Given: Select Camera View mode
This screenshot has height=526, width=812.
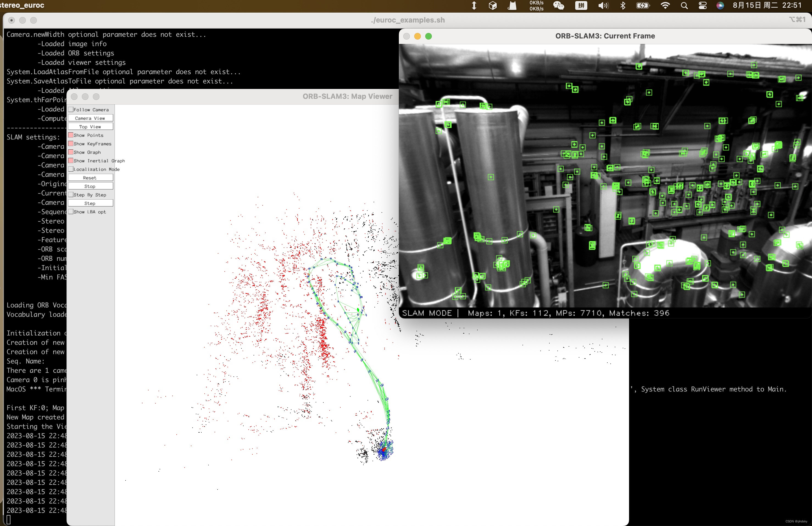Looking at the screenshot, I should tap(90, 118).
